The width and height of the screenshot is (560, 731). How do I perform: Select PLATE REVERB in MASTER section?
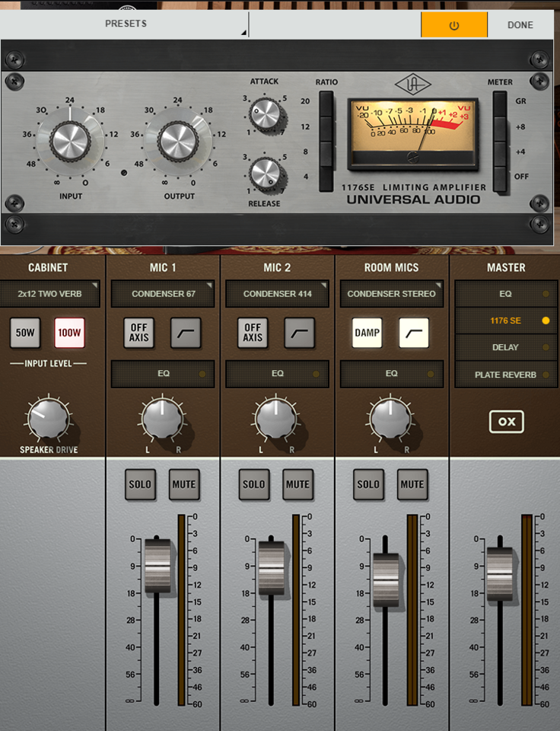click(x=505, y=375)
